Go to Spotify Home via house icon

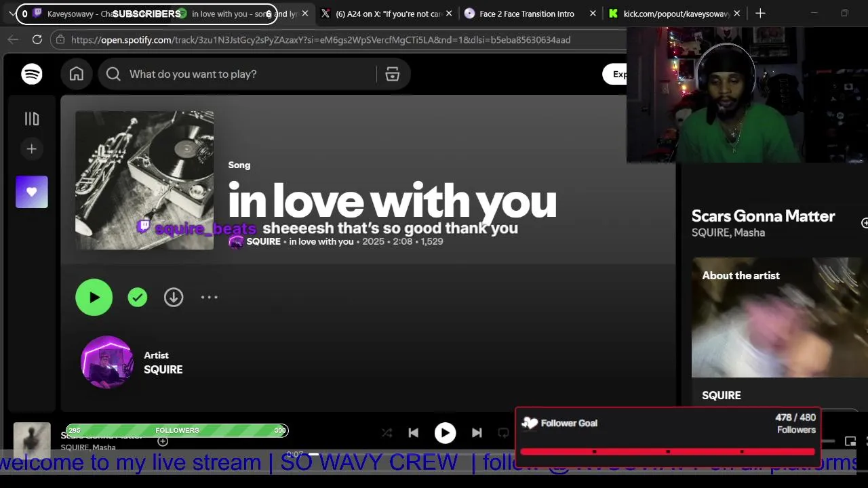tap(77, 74)
